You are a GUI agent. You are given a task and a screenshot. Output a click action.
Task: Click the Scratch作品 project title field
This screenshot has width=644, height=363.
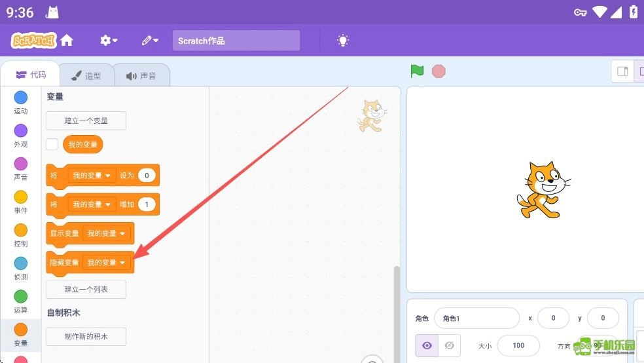(x=236, y=41)
